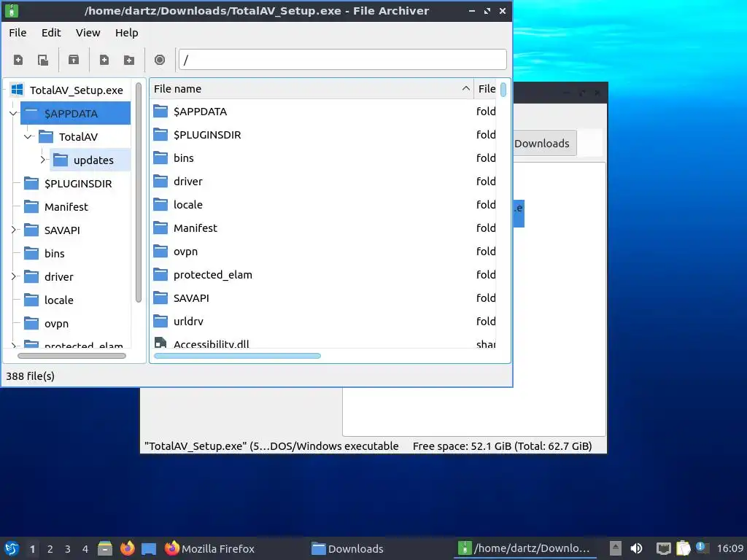Click the File name column header
Screen dimensions: 747x560
tap(312, 88)
